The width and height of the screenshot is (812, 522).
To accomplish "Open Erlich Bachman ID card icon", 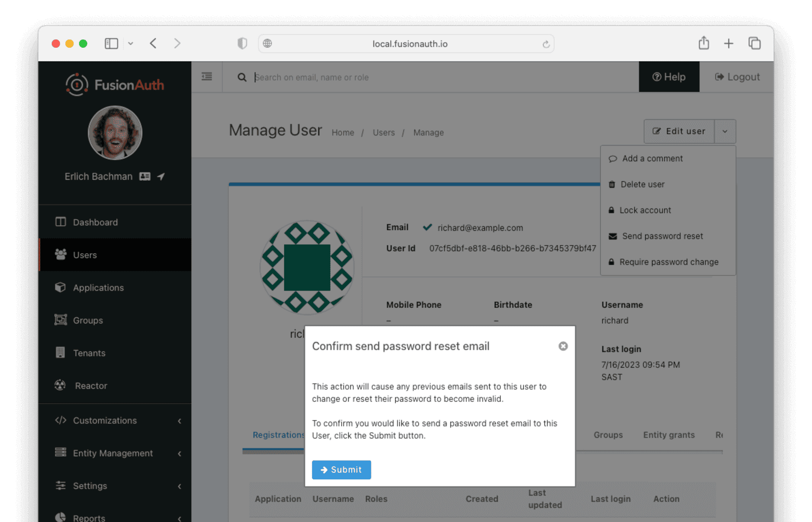I will click(x=145, y=177).
